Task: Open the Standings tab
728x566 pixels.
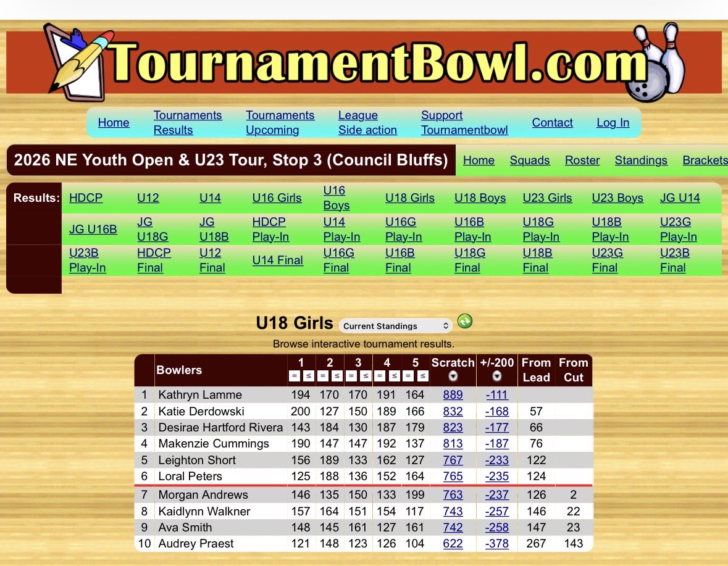Action: click(x=641, y=160)
